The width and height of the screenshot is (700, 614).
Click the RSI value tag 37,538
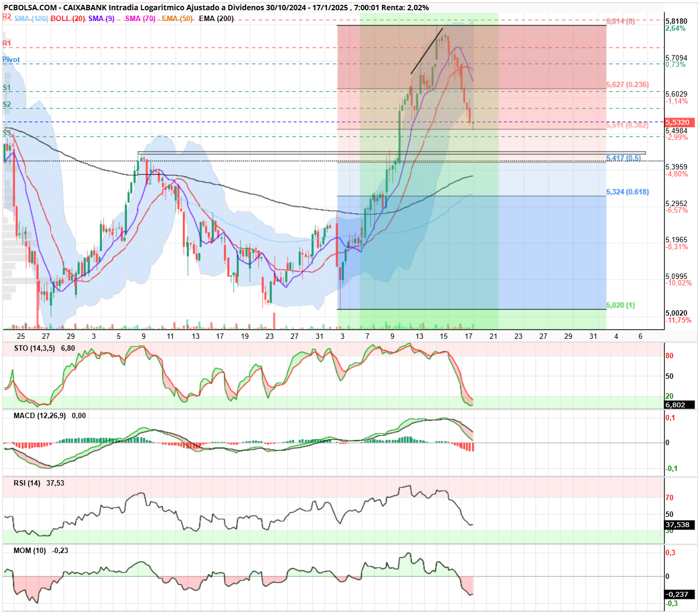click(680, 525)
